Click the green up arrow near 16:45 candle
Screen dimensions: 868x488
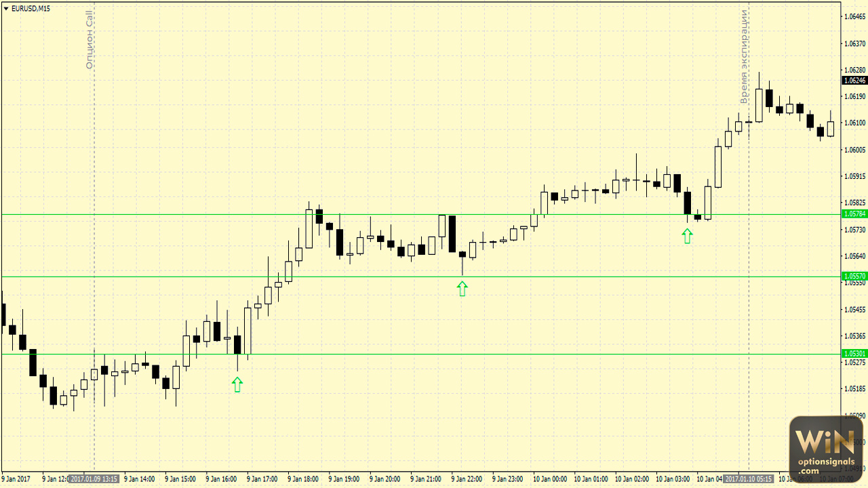coord(237,385)
